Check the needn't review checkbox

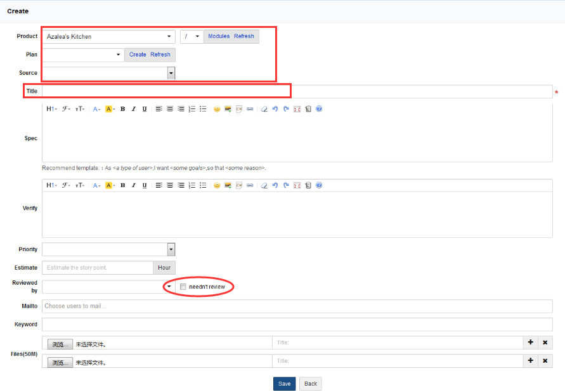tap(183, 287)
